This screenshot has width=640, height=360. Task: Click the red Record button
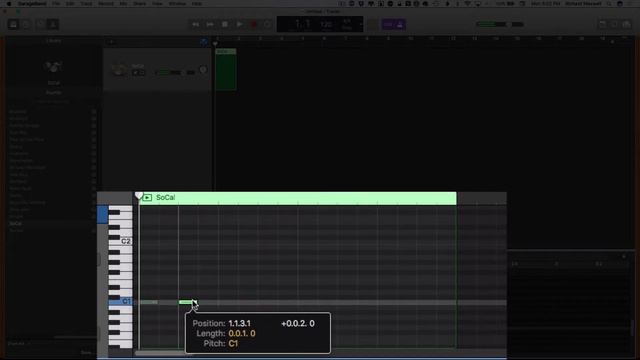coord(253,24)
